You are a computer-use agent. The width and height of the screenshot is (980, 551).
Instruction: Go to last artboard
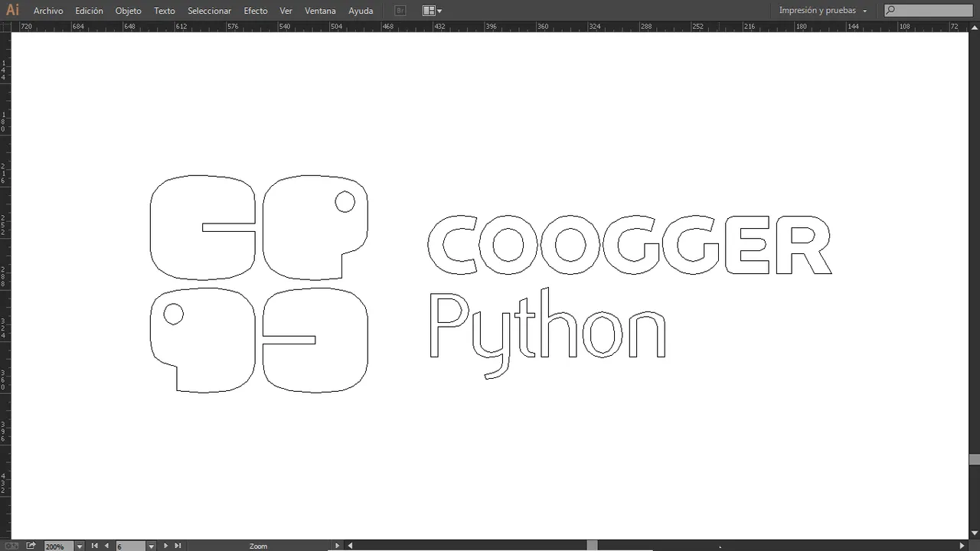tap(178, 546)
